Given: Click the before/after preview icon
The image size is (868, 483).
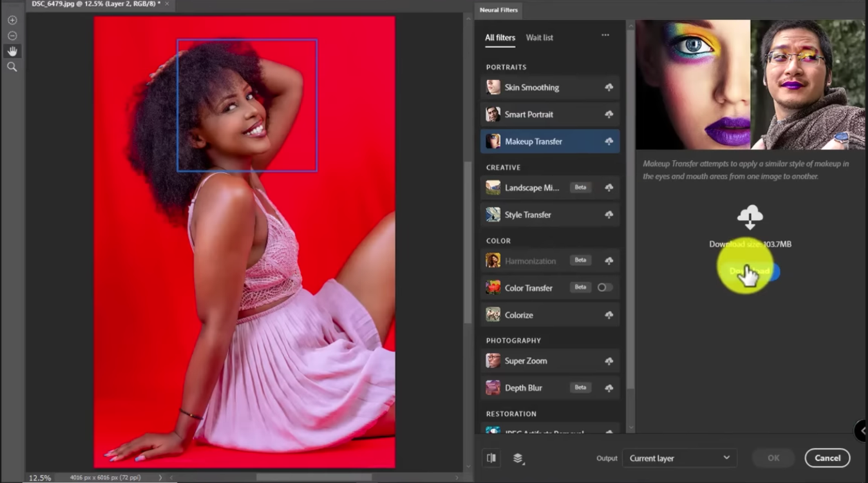Looking at the screenshot, I should pyautogui.click(x=491, y=458).
